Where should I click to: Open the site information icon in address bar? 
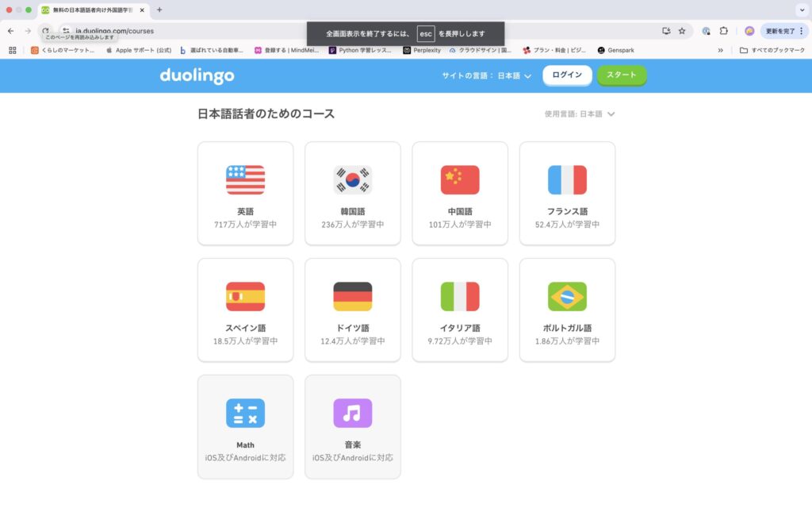[x=66, y=31]
